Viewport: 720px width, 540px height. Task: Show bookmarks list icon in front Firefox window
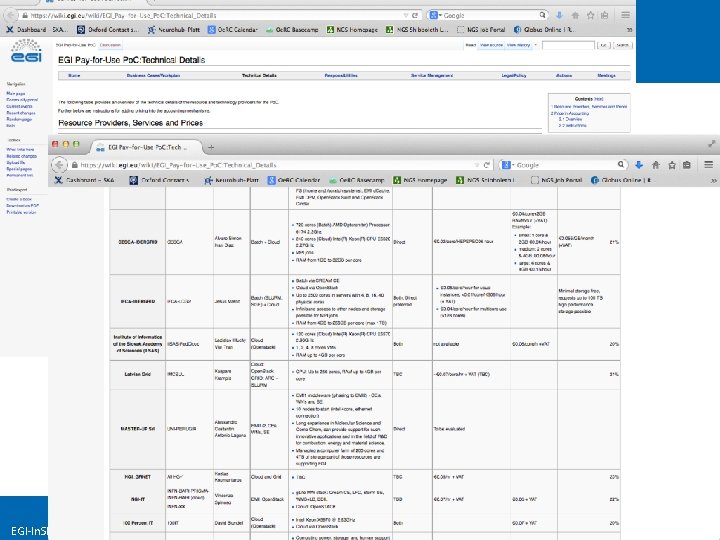(x=686, y=165)
